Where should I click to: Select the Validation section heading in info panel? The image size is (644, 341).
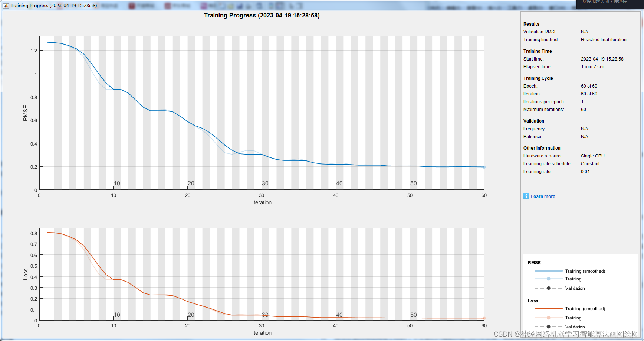tap(533, 121)
